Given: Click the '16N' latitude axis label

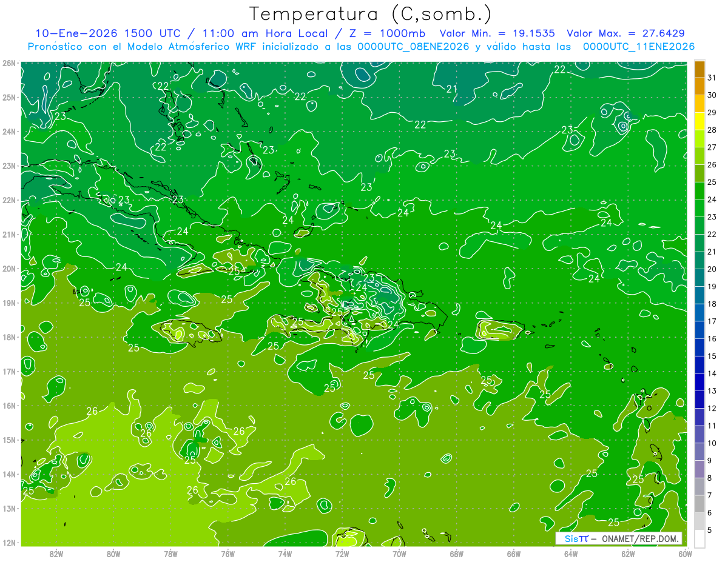Looking at the screenshot, I should point(10,406).
